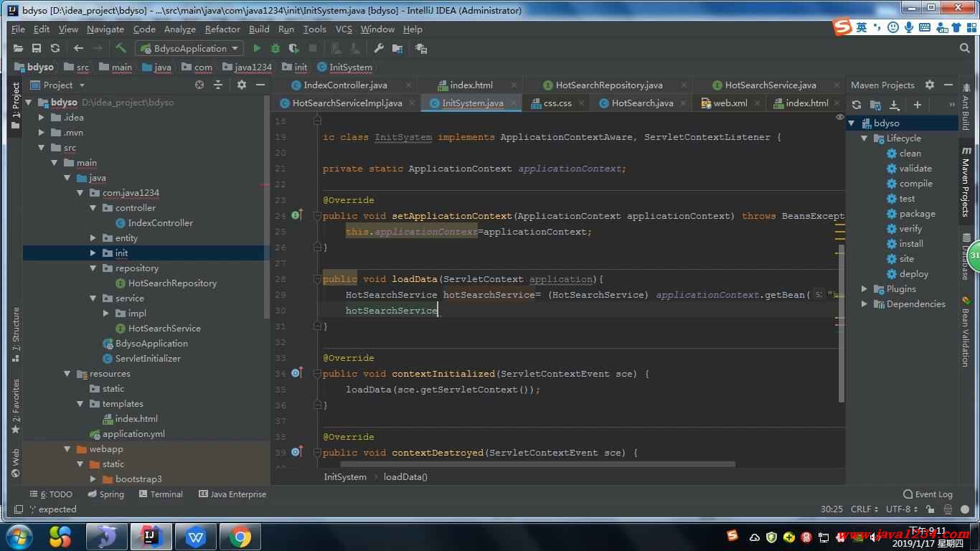Open the Refactor menu
Viewport: 980px width, 551px height.
[x=222, y=29]
